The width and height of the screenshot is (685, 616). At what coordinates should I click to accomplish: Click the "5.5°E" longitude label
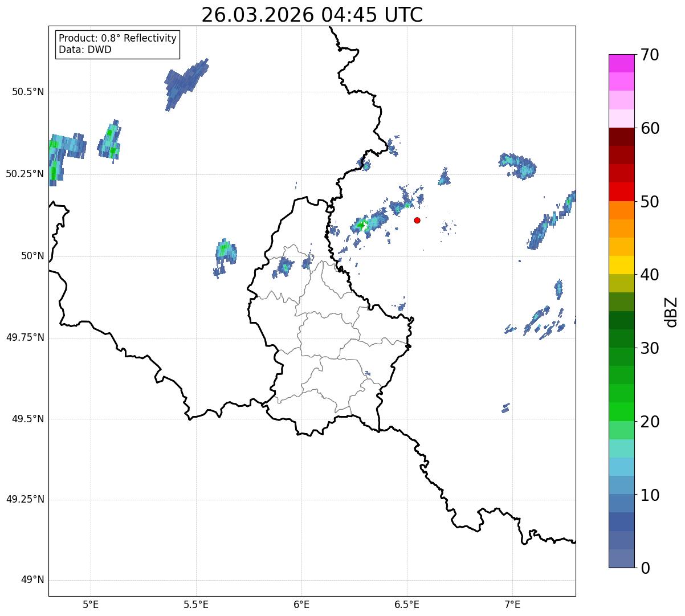pos(196,605)
